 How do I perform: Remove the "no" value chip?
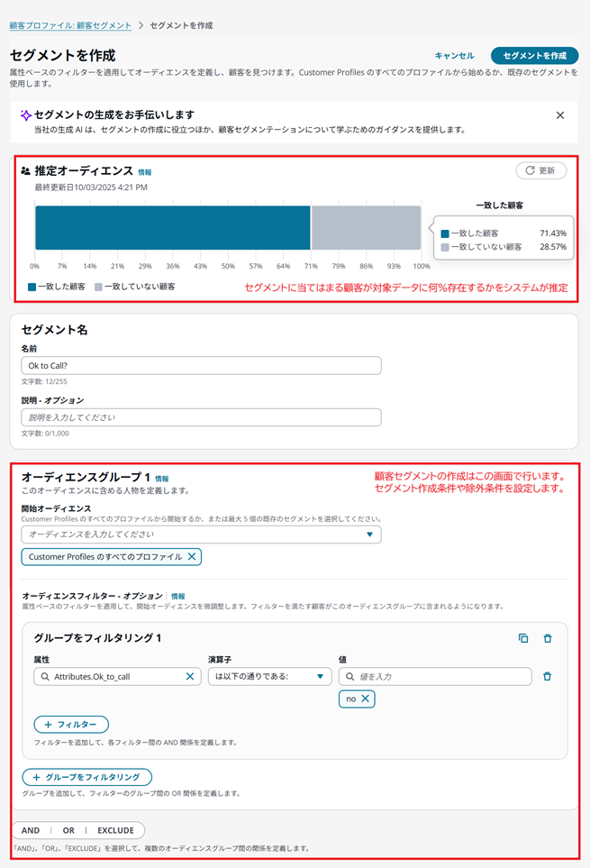[x=365, y=699]
